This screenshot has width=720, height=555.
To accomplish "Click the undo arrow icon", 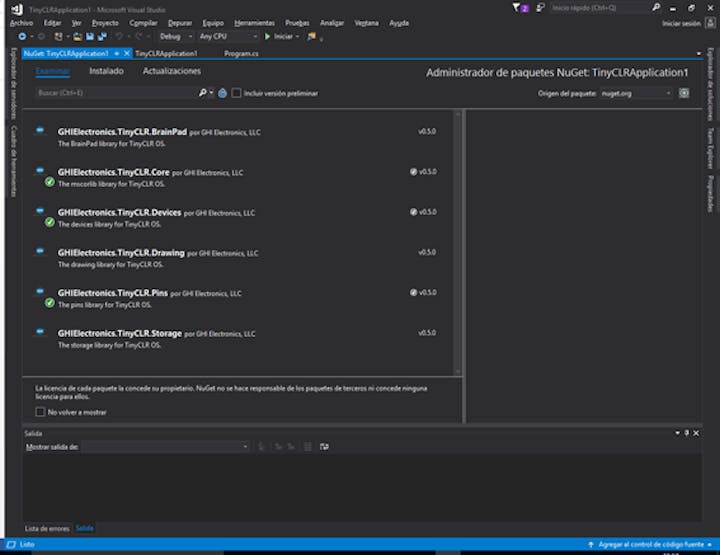I will 119,36.
